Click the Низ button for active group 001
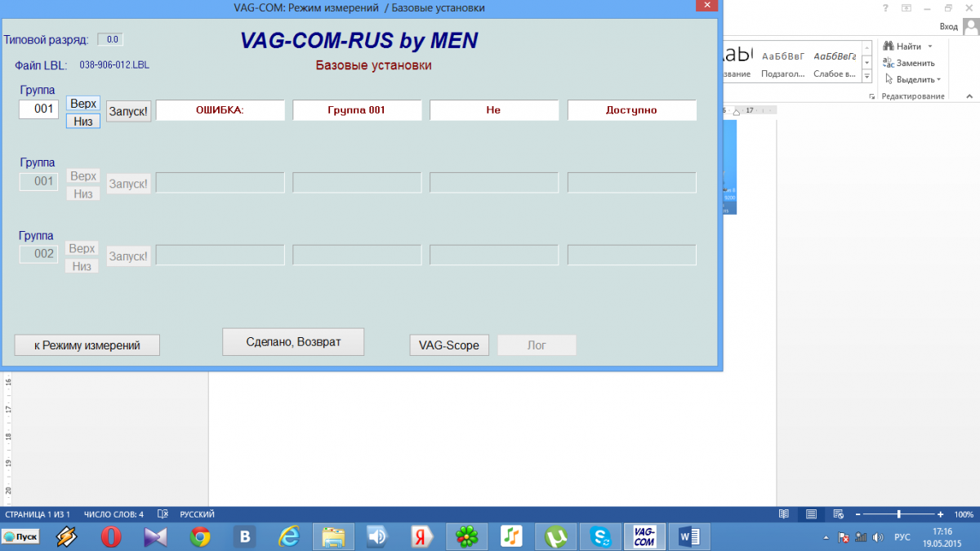The width and height of the screenshot is (980, 551). pos(83,121)
